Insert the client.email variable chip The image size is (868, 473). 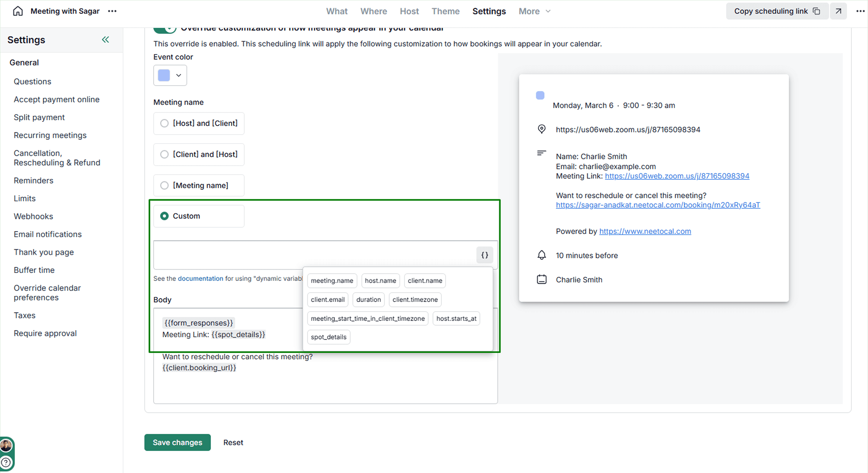(x=328, y=299)
